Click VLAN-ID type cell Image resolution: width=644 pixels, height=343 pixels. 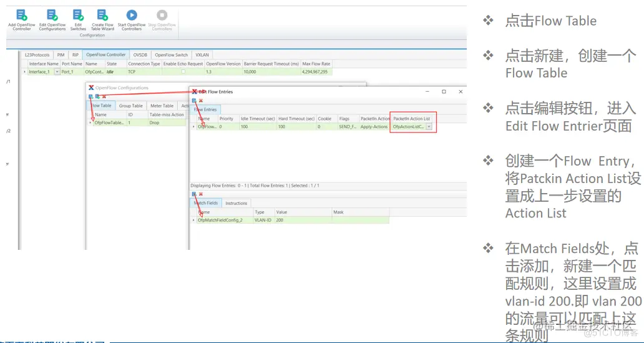(x=264, y=220)
